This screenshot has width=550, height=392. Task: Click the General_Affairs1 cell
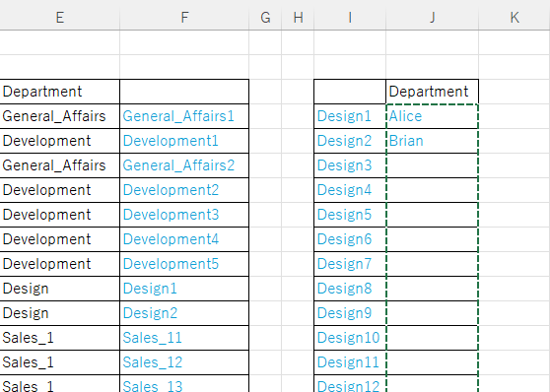(184, 116)
